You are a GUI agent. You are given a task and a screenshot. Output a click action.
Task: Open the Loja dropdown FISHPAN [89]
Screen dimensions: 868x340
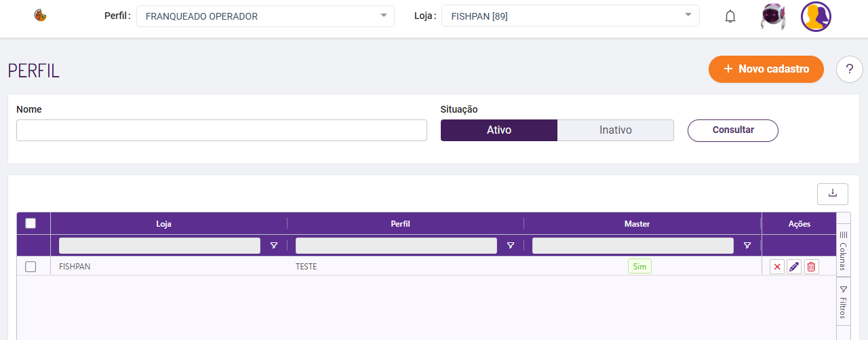point(570,16)
